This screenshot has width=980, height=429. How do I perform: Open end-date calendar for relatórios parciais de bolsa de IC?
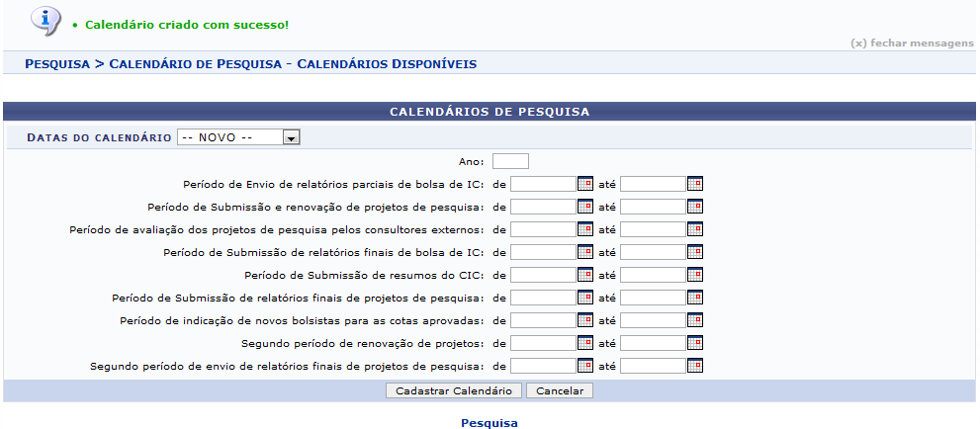694,184
